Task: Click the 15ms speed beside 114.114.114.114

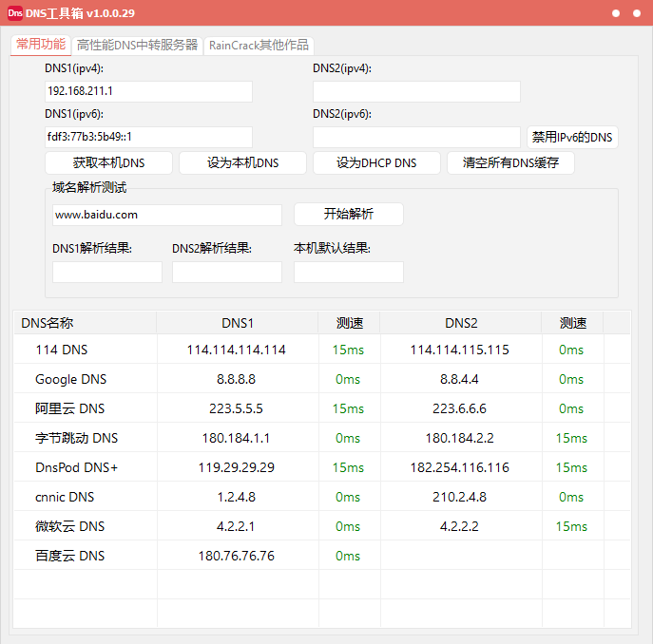Action: click(x=348, y=350)
